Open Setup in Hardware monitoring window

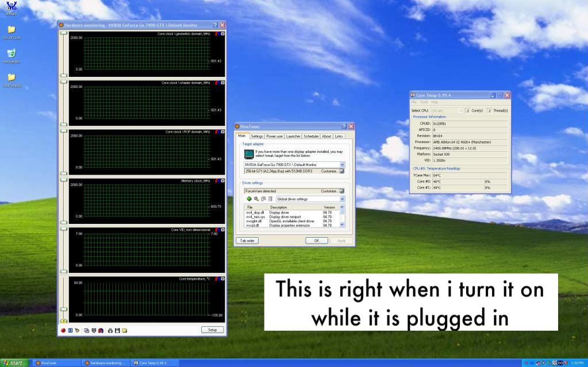coord(212,330)
